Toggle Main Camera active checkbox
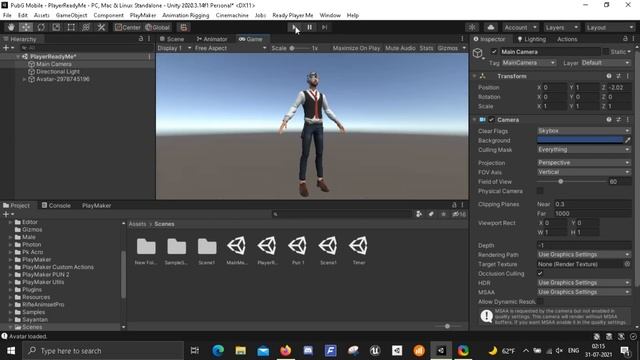This screenshot has height=360, width=640. tap(494, 52)
